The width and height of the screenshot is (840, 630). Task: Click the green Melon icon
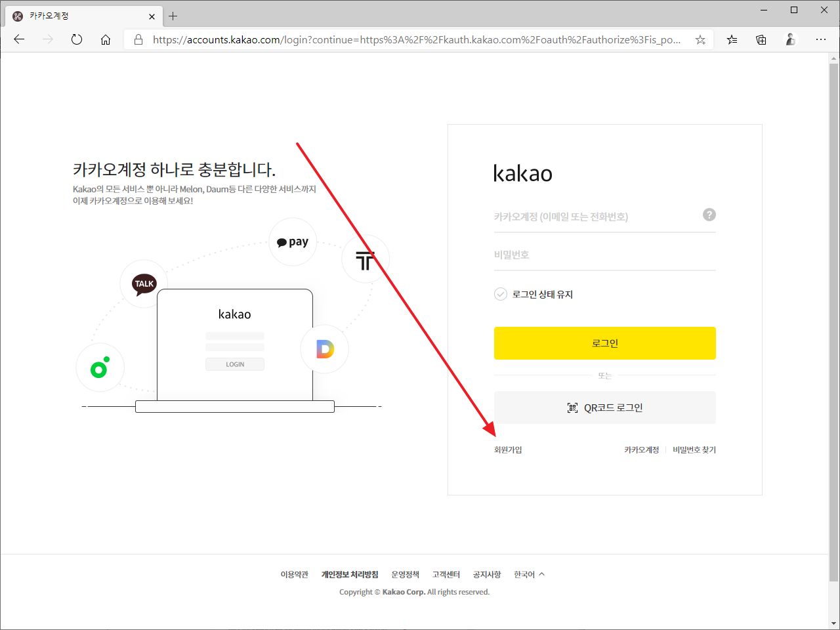(100, 367)
